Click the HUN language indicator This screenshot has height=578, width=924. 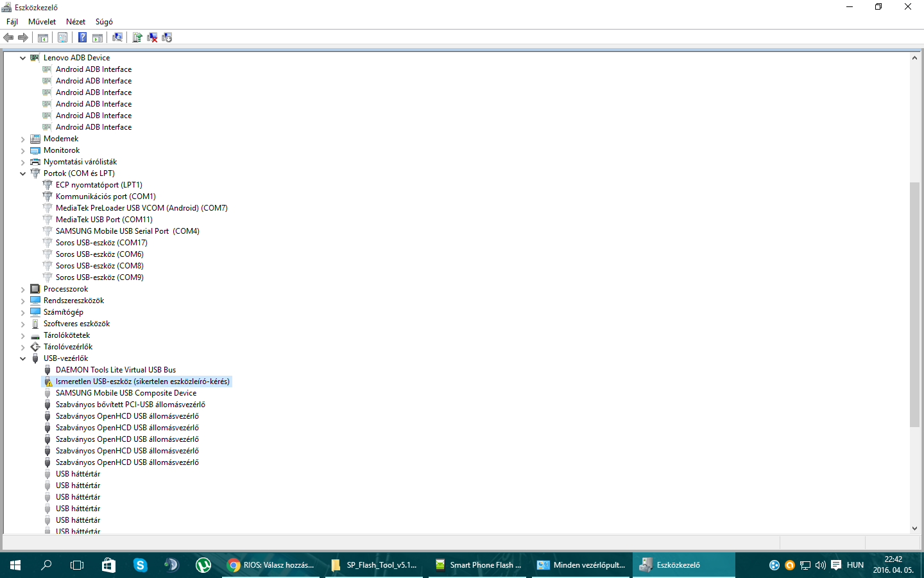tap(855, 565)
